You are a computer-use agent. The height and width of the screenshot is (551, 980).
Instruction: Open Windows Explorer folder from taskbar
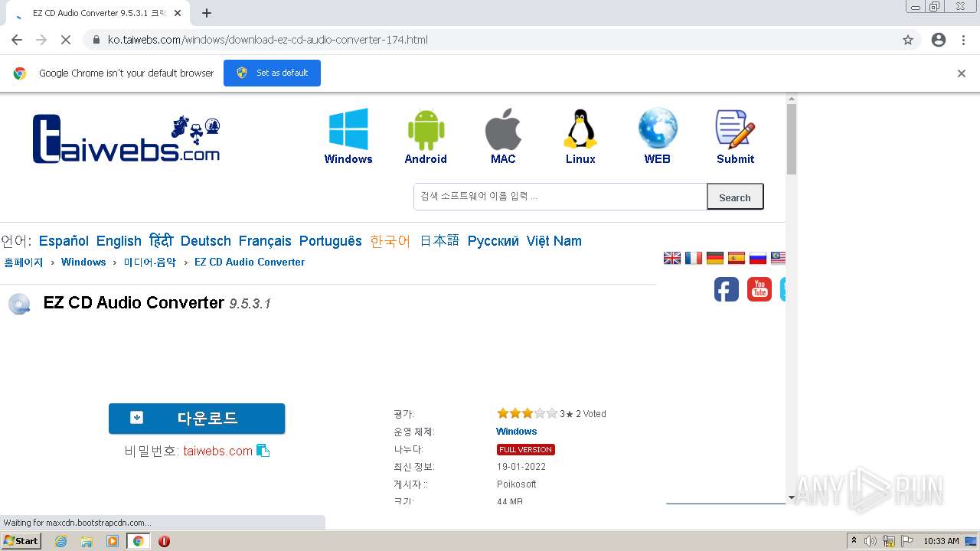[x=87, y=541]
